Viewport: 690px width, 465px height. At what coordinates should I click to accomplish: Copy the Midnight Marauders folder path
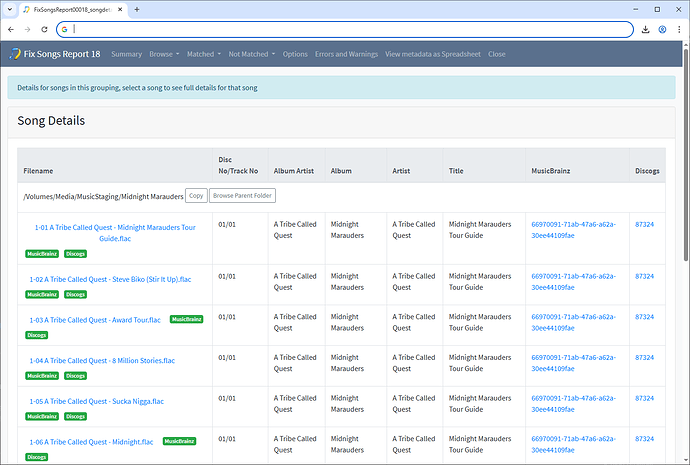pyautogui.click(x=196, y=196)
